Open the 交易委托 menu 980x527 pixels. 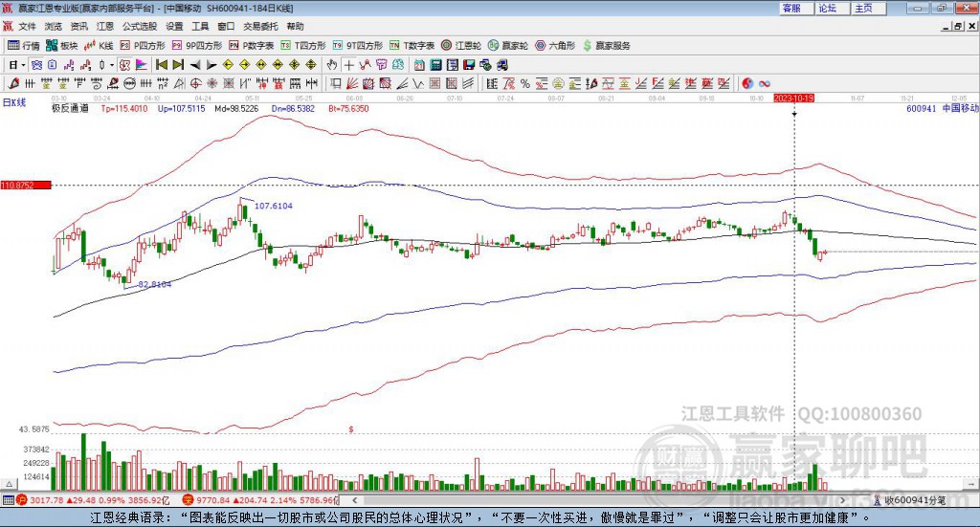pyautogui.click(x=260, y=26)
